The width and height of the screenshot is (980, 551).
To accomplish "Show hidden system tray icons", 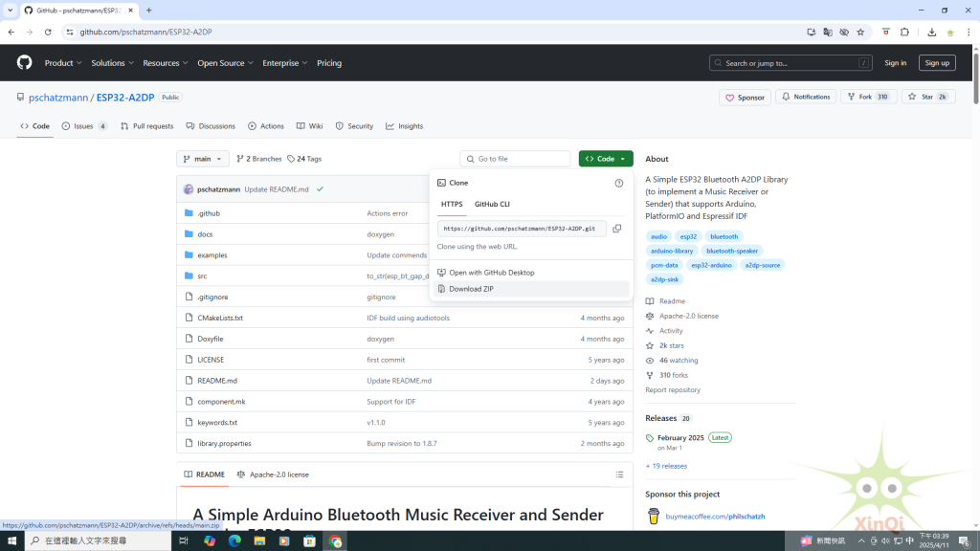I will point(861,541).
